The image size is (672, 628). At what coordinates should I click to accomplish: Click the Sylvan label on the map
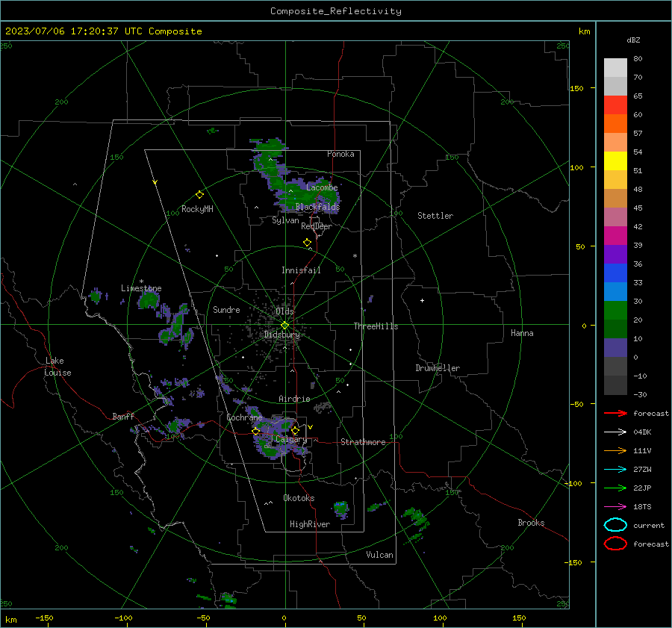pyautogui.click(x=285, y=220)
